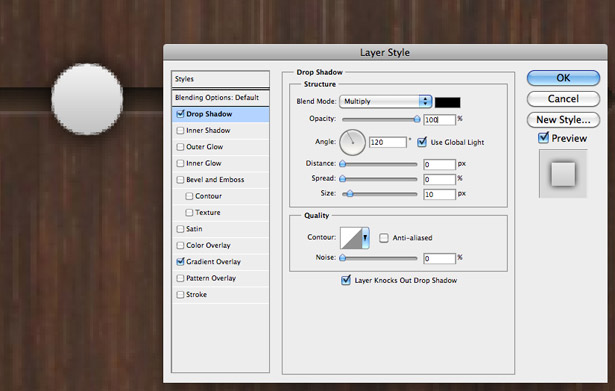Click the style preview thumbnail square
Viewport: 615px width, 391px height.
pos(563,174)
